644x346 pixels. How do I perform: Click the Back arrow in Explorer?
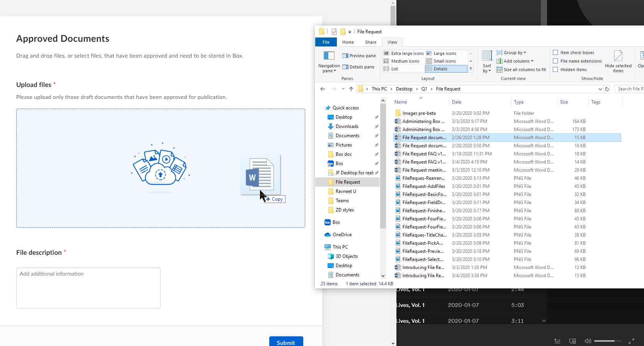pyautogui.click(x=323, y=89)
